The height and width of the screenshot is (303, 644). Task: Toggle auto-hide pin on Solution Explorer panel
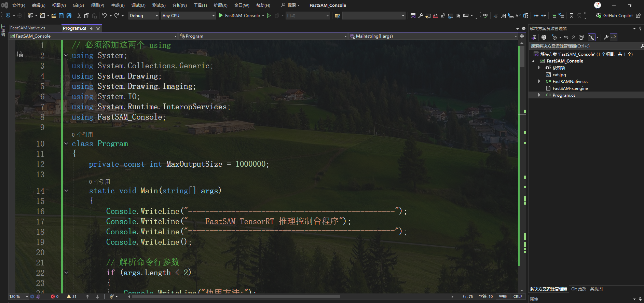pos(640,28)
